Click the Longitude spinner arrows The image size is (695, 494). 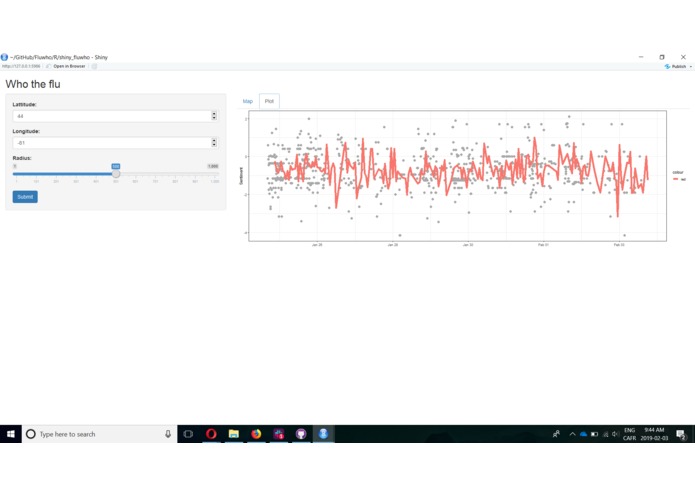click(x=214, y=142)
